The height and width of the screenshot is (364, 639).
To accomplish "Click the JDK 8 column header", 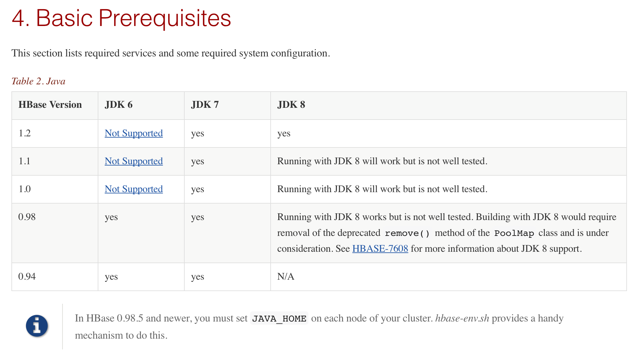I will [x=291, y=105].
